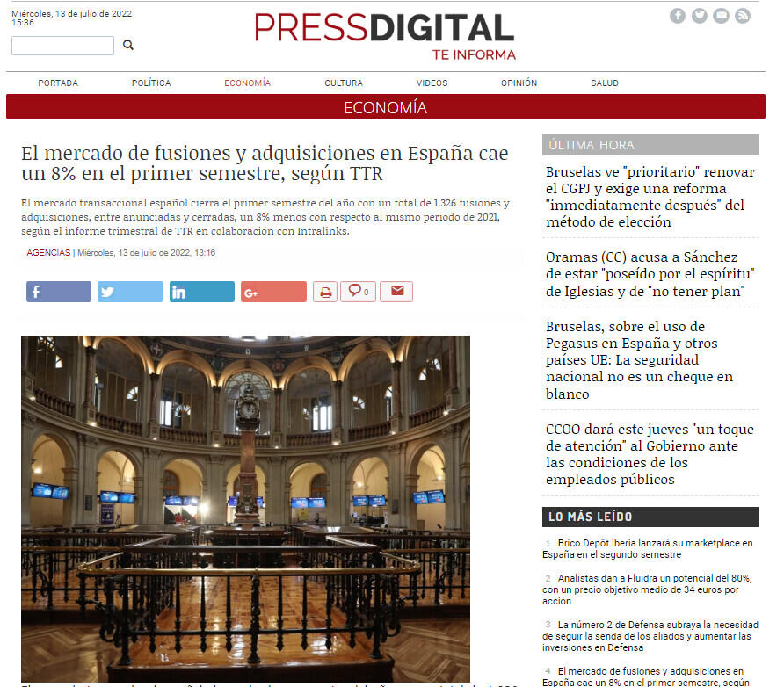Open the Twitter profile from header icon

coord(700,16)
